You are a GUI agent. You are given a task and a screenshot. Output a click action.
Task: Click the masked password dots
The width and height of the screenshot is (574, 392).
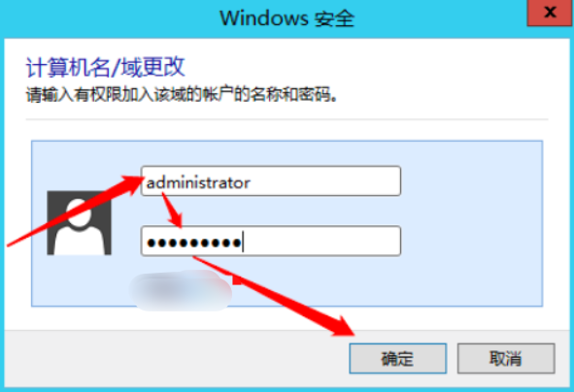pos(194,242)
